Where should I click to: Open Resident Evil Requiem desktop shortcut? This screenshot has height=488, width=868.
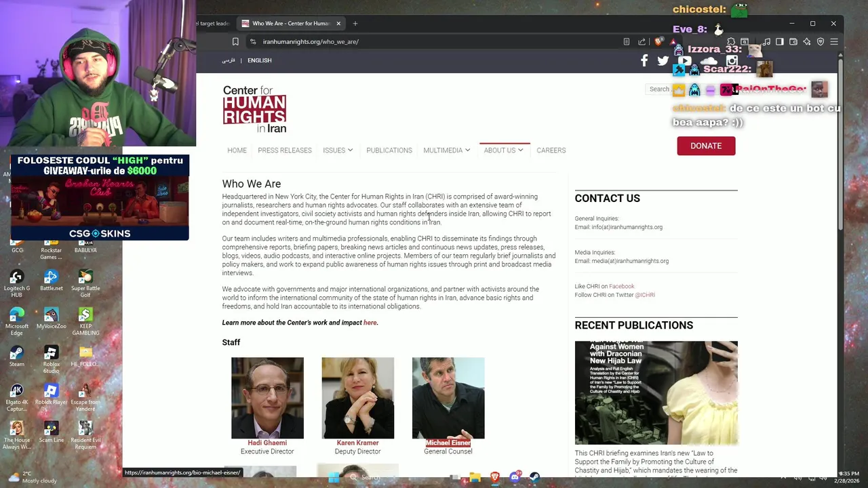[x=85, y=435]
